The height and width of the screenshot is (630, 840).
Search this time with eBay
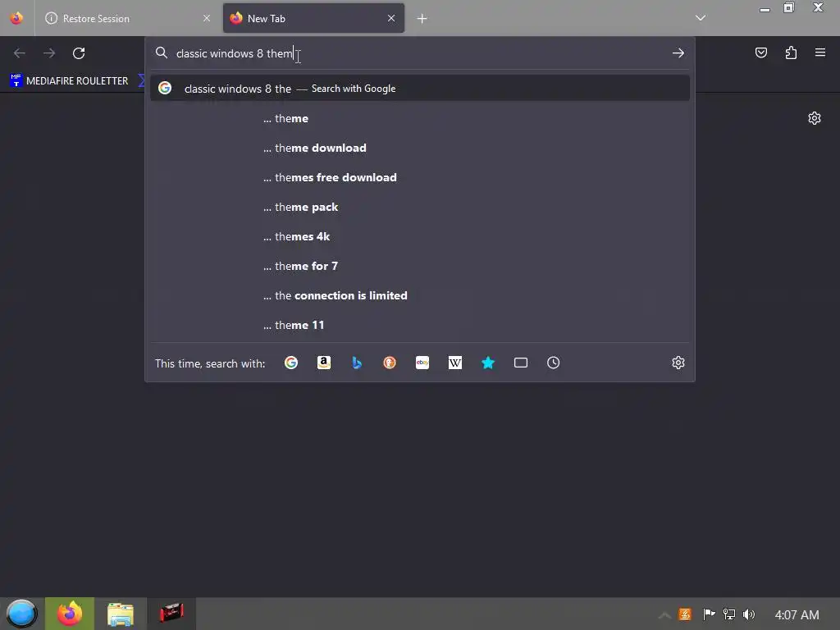click(x=422, y=363)
